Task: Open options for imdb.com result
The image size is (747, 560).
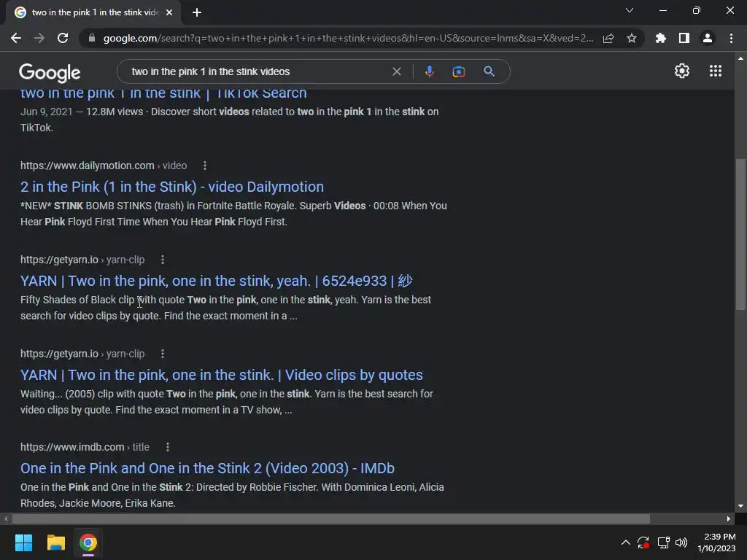Action: point(167,447)
